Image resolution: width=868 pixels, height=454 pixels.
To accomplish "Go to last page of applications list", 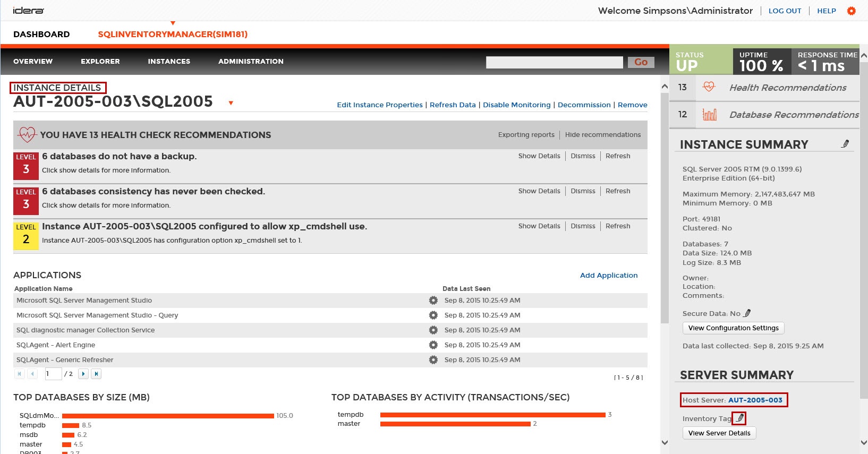I will 96,374.
